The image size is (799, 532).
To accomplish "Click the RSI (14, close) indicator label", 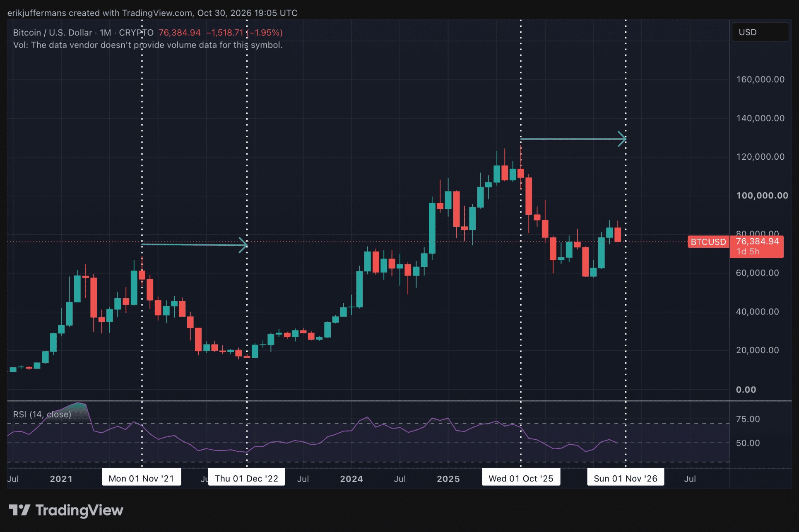I will (x=42, y=414).
